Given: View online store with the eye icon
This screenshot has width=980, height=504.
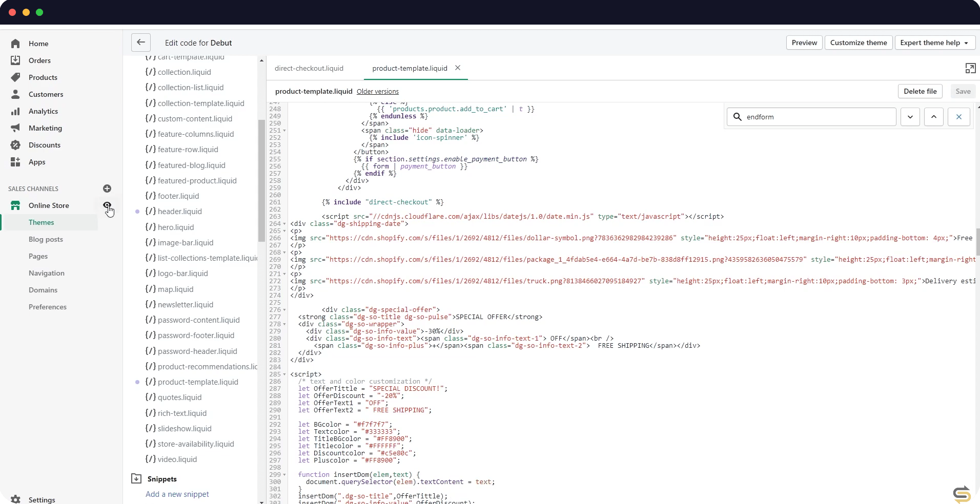Looking at the screenshot, I should click(x=107, y=205).
